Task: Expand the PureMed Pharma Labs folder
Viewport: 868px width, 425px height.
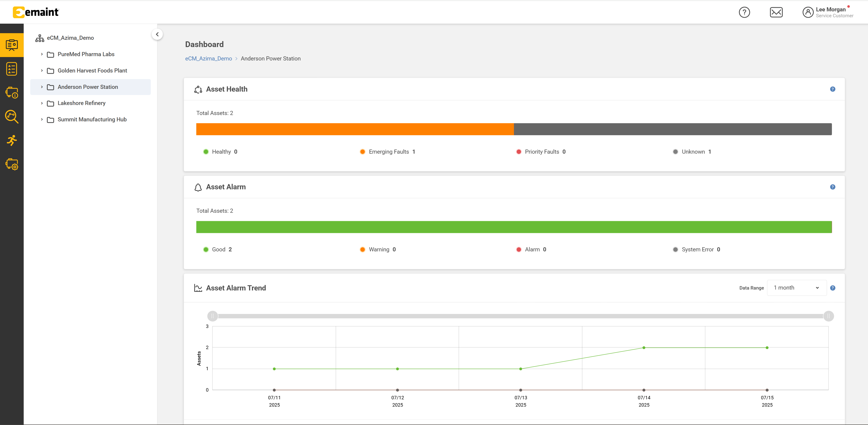Action: (x=42, y=54)
